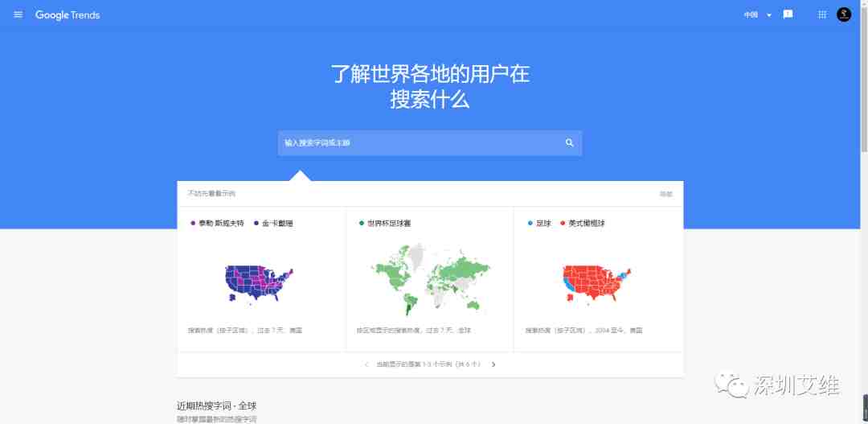
Task: Go to previous examples with left chevron
Action: (367, 364)
